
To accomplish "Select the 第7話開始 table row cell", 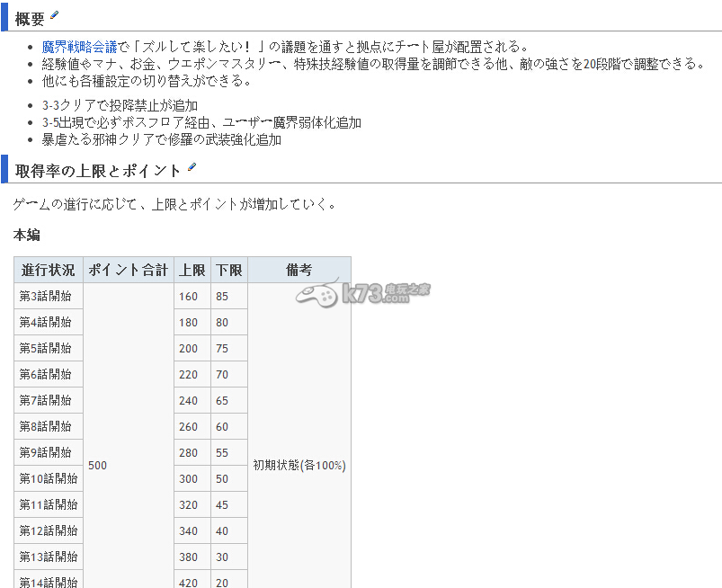I will click(x=46, y=400).
